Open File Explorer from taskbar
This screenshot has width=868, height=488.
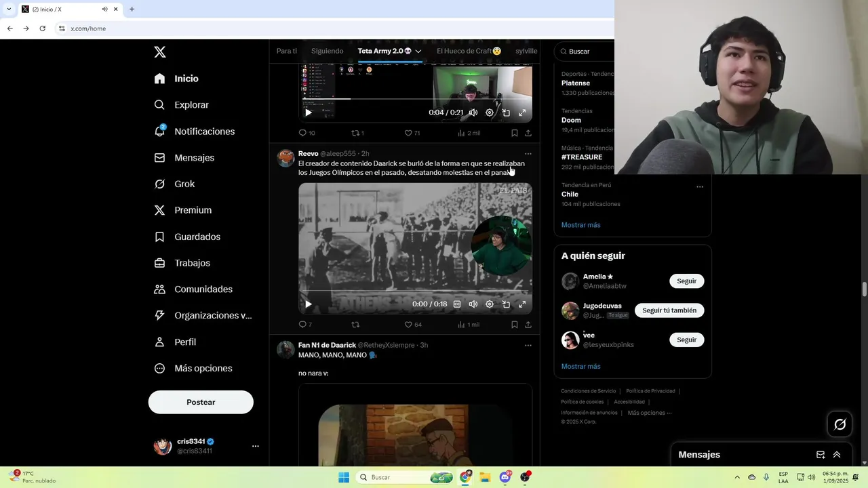pos(485,477)
